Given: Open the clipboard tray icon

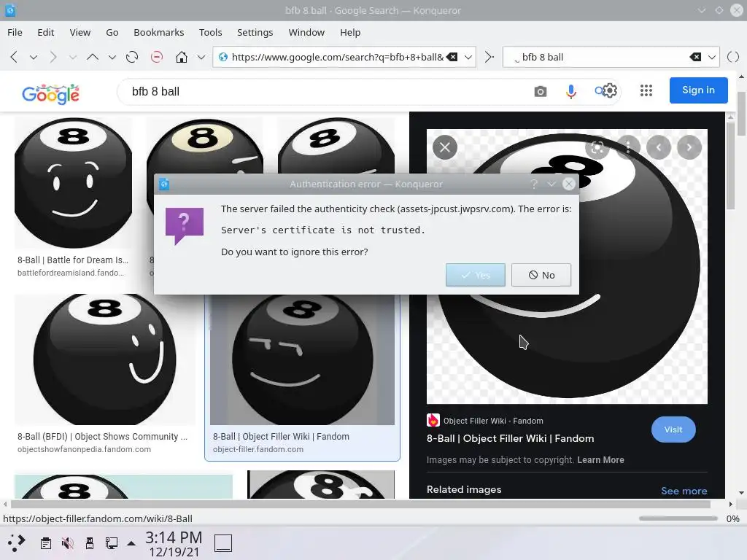Looking at the screenshot, I should [x=46, y=542].
